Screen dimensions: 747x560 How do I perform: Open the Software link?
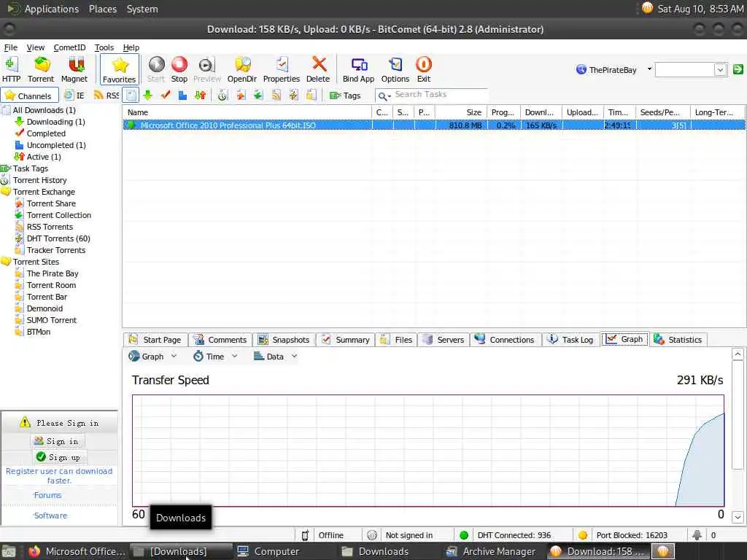(x=50, y=516)
